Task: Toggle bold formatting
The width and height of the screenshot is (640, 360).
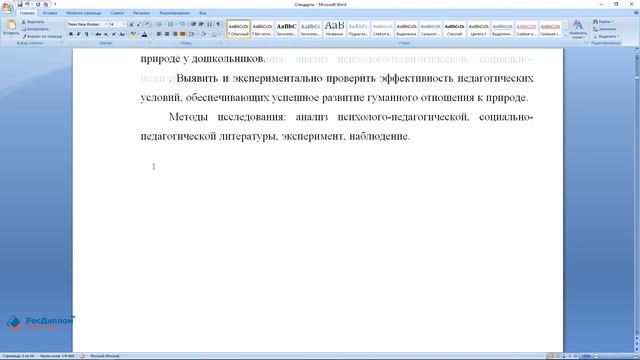Action: (x=71, y=34)
